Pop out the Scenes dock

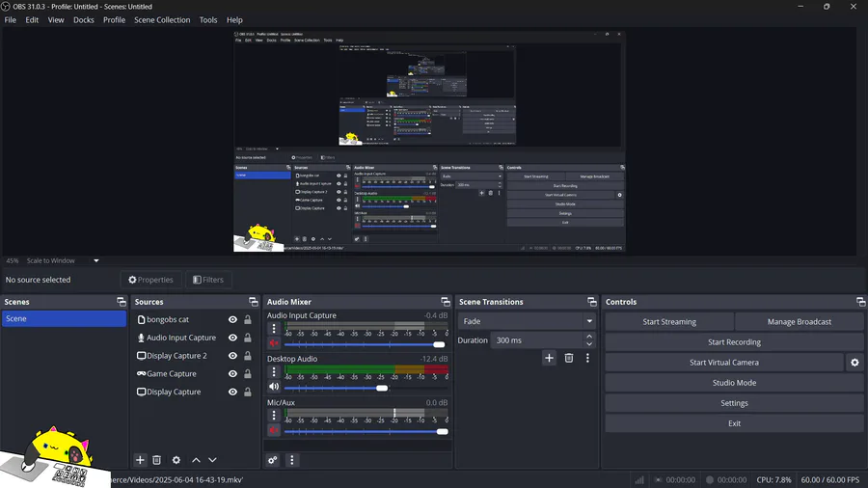[x=122, y=302]
